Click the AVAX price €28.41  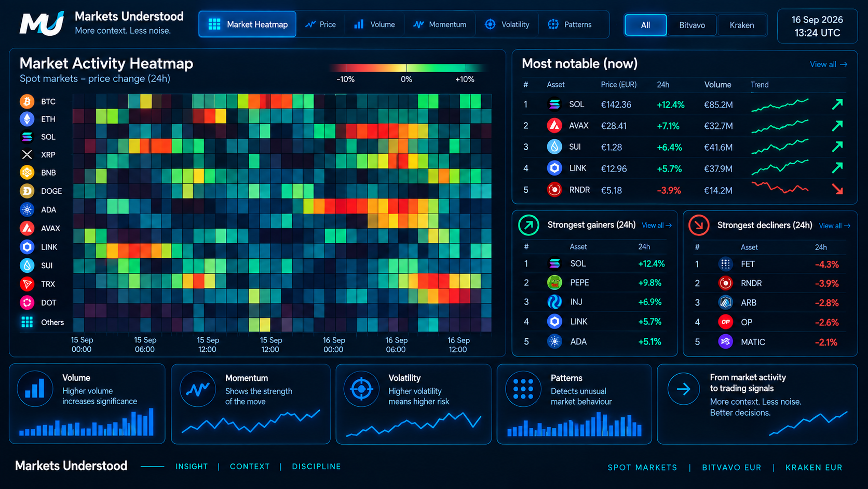pos(614,126)
